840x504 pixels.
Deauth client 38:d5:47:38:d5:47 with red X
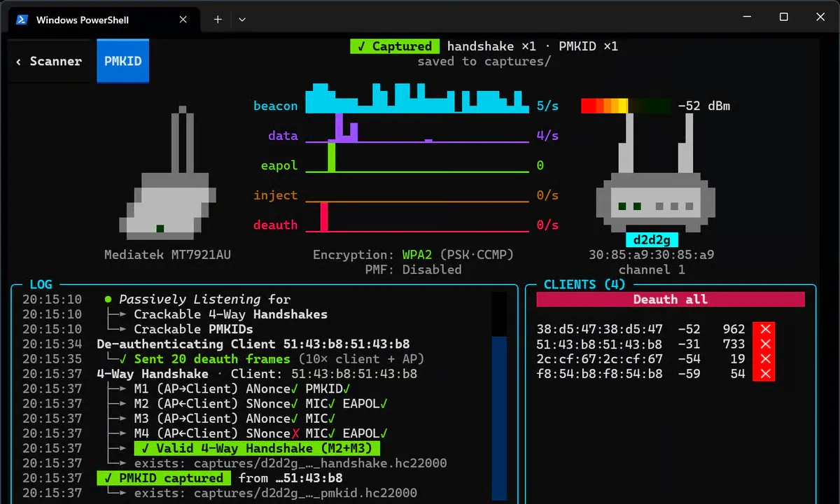764,329
